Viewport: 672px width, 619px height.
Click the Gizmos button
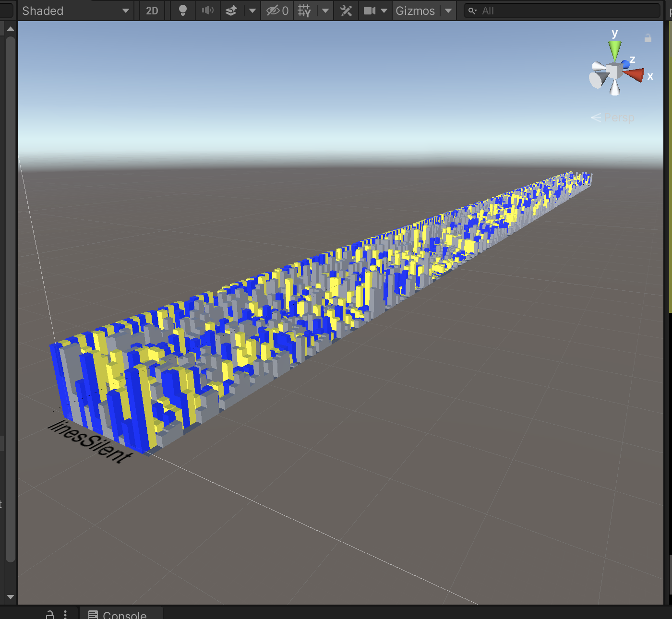point(415,11)
